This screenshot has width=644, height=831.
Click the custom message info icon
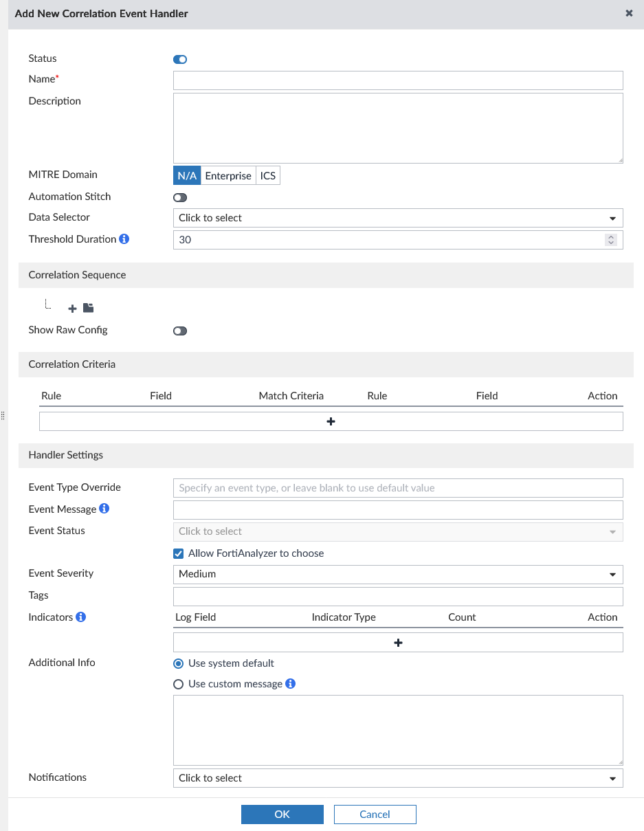click(290, 683)
